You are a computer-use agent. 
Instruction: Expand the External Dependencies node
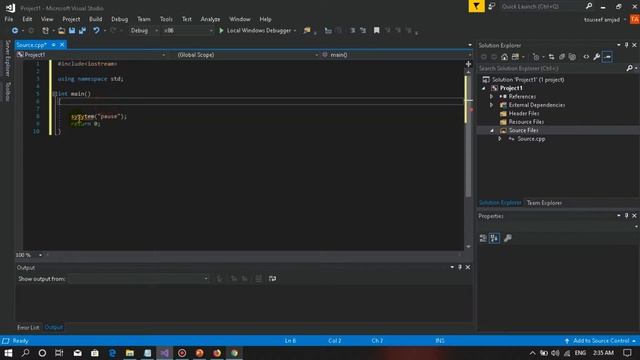click(491, 105)
